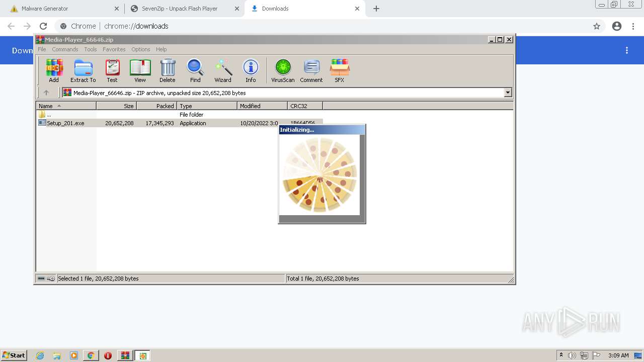This screenshot has width=644, height=362.
Task: Click the installer taskbar button
Action: coord(143,355)
